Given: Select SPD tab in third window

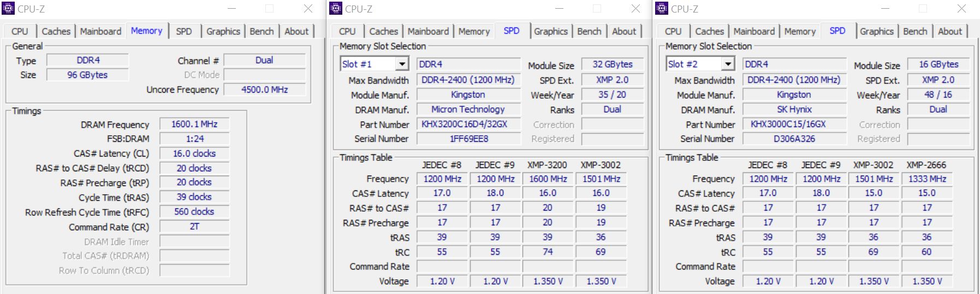Looking at the screenshot, I should click(x=838, y=31).
